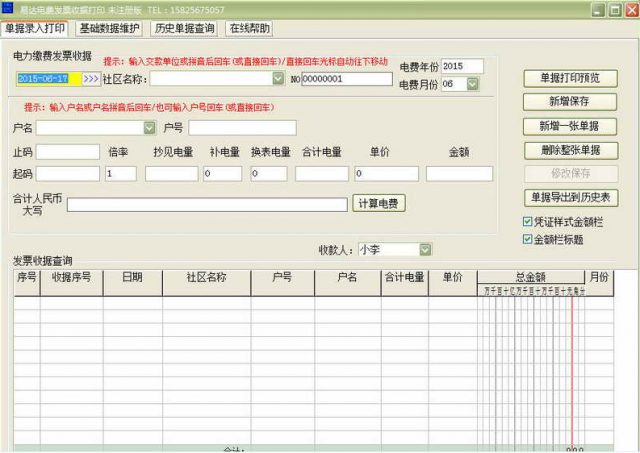This screenshot has width=640, height=453.
Task: Click the 金额 input field
Action: point(459,174)
